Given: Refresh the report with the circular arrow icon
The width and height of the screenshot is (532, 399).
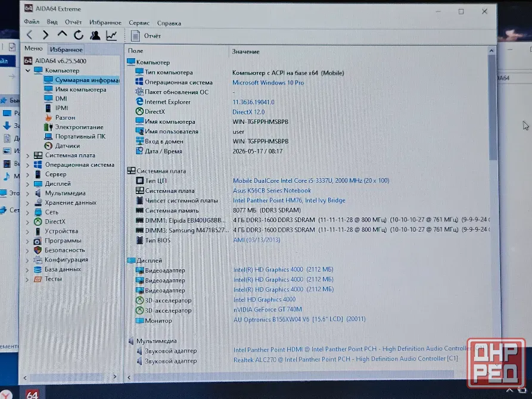Looking at the screenshot, I should pyautogui.click(x=79, y=35).
